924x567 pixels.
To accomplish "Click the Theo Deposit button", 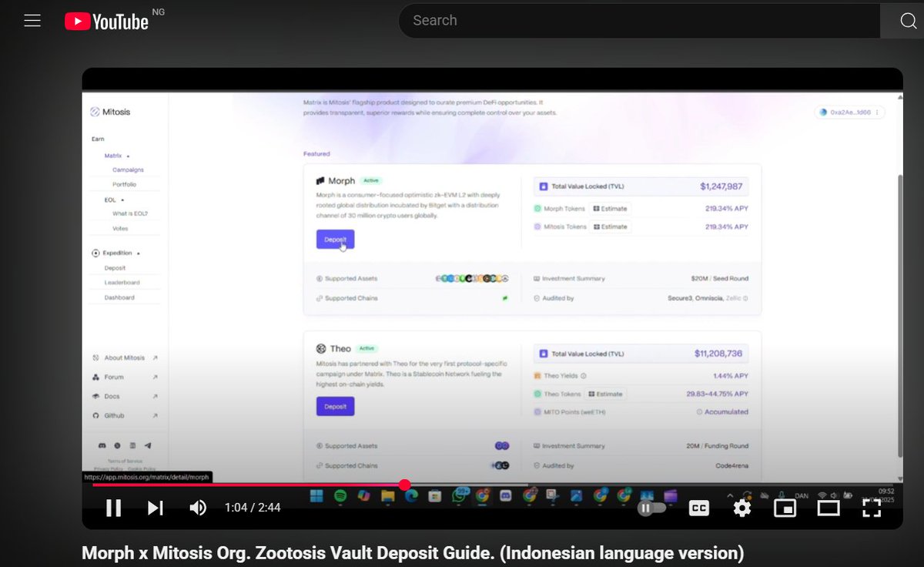I will click(335, 406).
